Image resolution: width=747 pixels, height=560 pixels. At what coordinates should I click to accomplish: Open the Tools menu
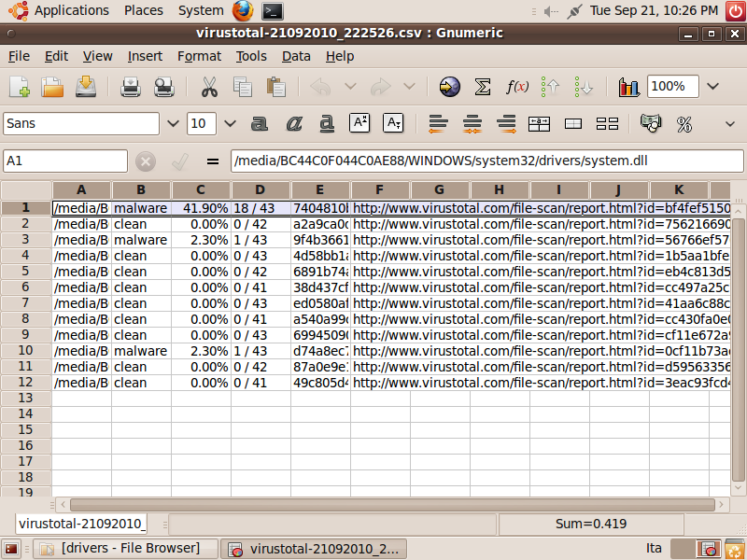coord(251,56)
